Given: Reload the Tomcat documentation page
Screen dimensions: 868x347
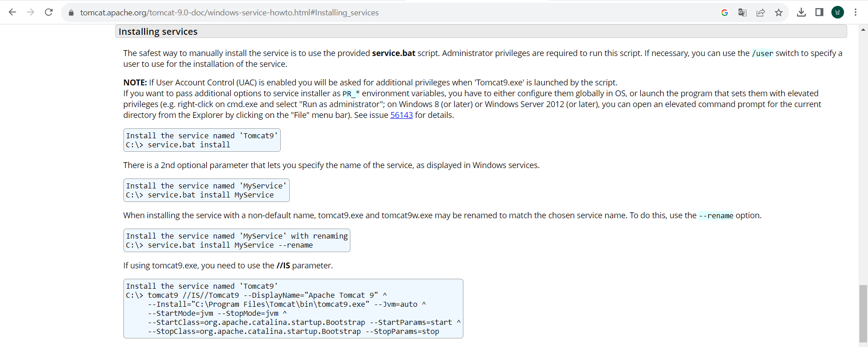Looking at the screenshot, I should click(49, 12).
